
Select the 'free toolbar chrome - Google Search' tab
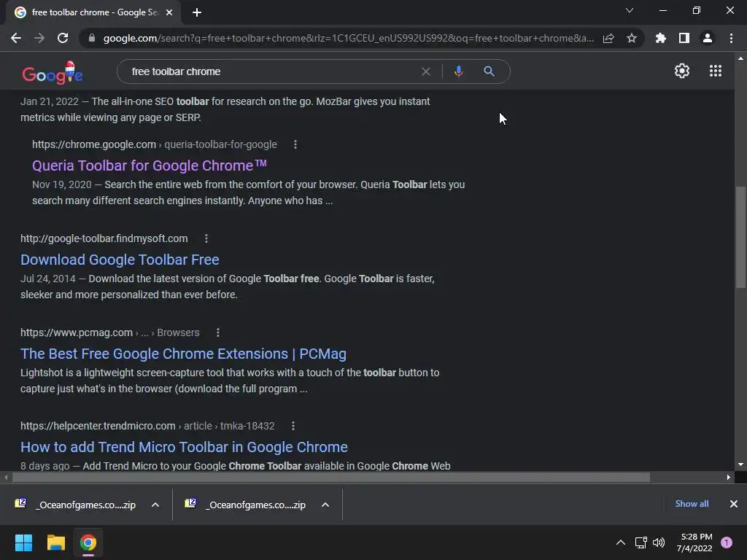[x=93, y=12]
